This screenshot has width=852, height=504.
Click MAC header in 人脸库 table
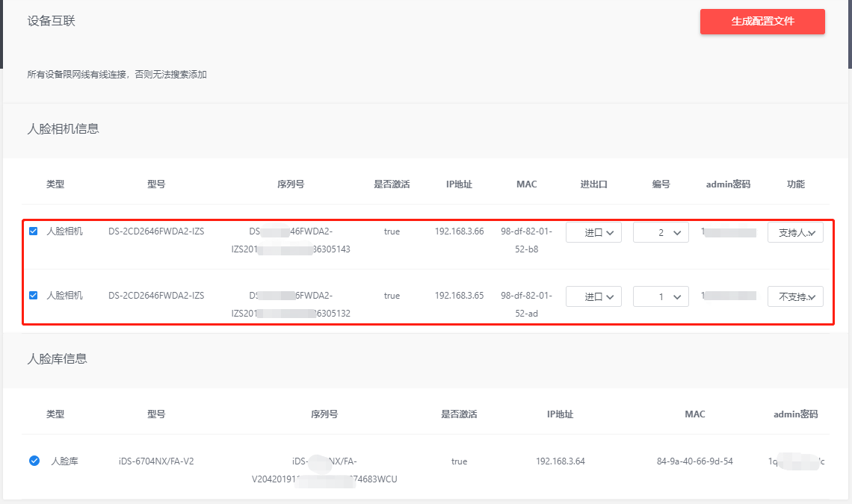694,414
